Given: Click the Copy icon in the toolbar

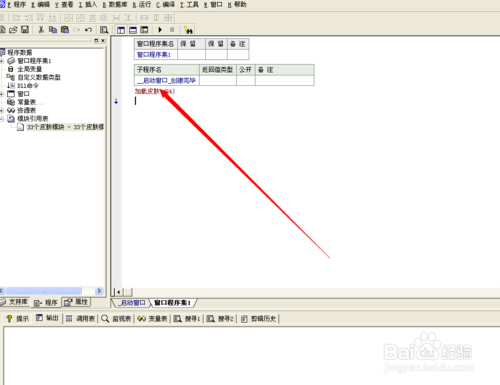Looking at the screenshot, I should point(53,30).
